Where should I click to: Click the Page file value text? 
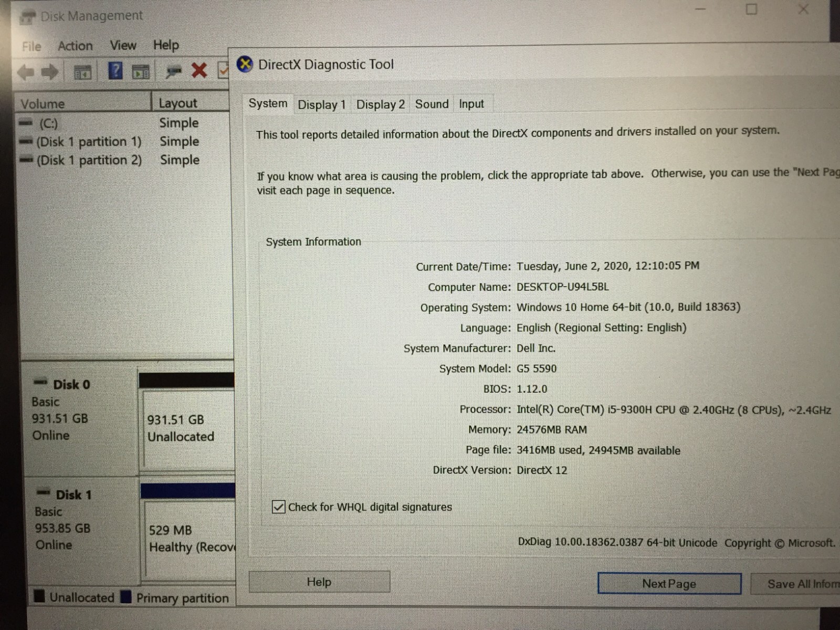pos(598,450)
